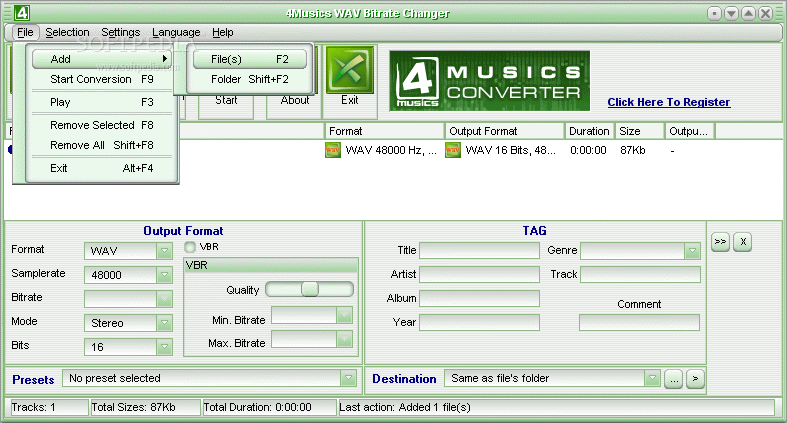787x423 pixels.
Task: Click status text 'Tracks: 1'
Action: pyautogui.click(x=34, y=407)
